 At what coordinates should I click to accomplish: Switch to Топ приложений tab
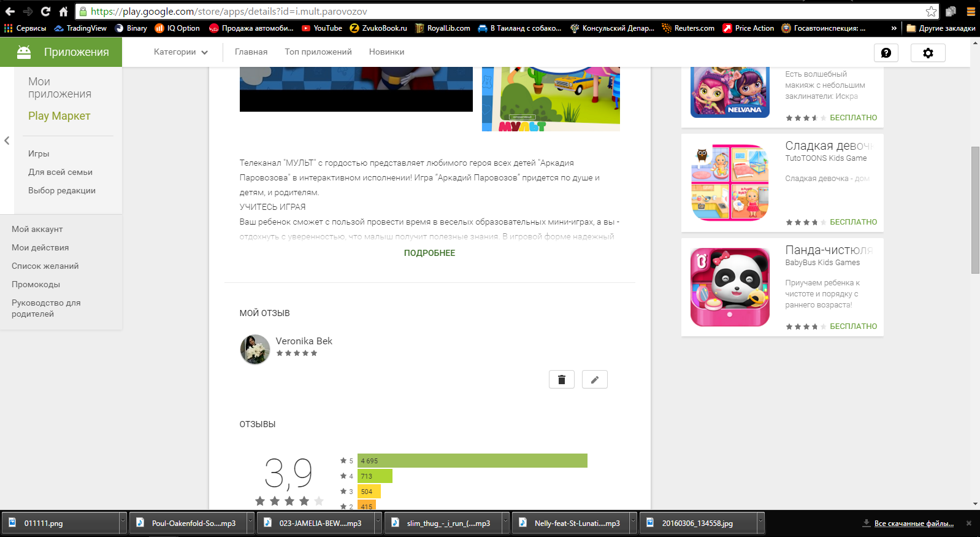[x=318, y=52]
